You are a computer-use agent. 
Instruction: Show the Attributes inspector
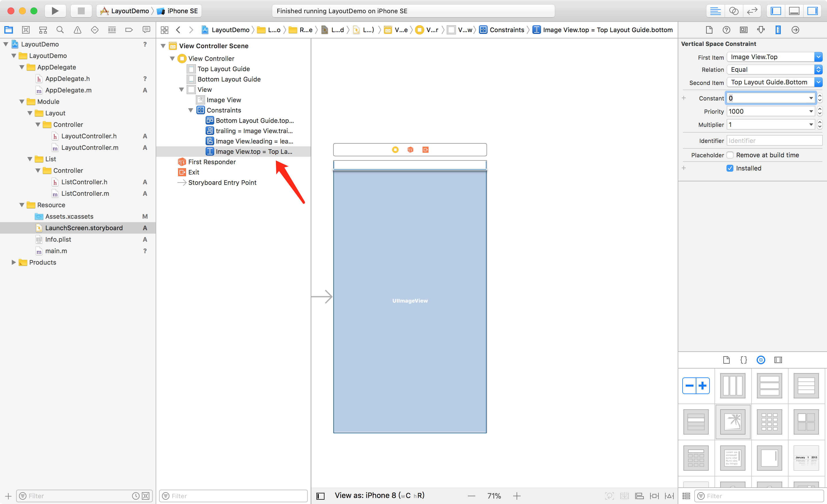click(x=761, y=30)
